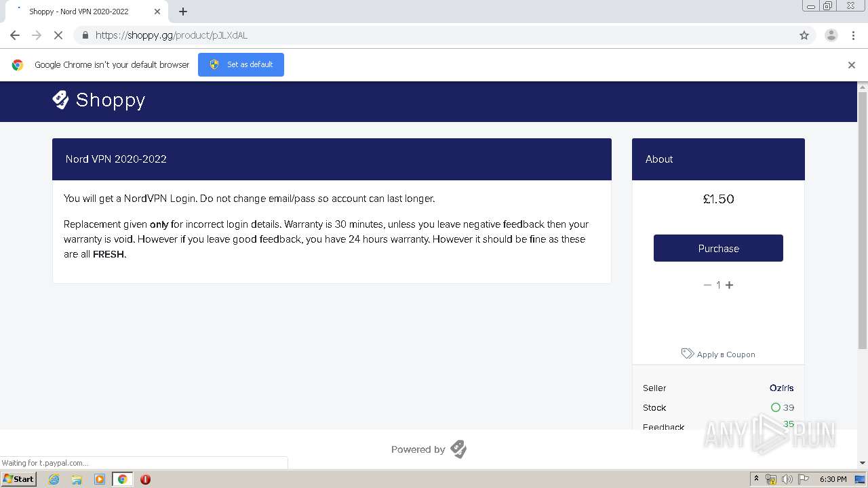868x488 pixels.
Task: Click the Shoppy brand name text
Action: pos(111,100)
